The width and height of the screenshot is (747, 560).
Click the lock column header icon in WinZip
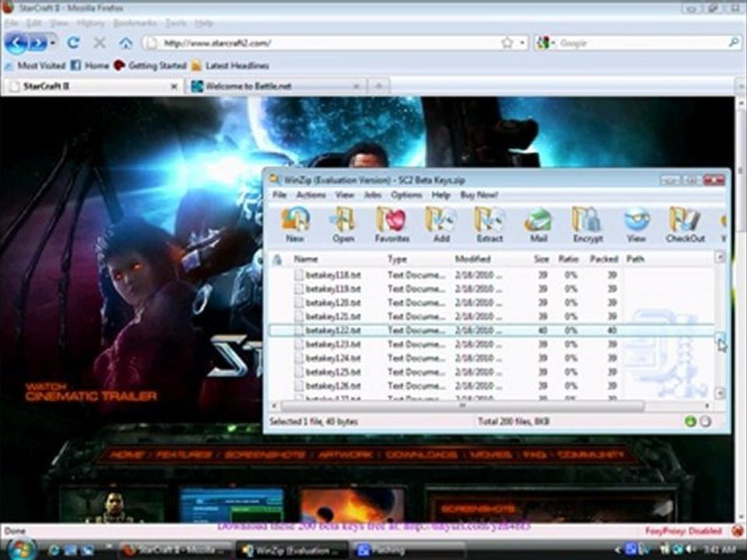[277, 260]
